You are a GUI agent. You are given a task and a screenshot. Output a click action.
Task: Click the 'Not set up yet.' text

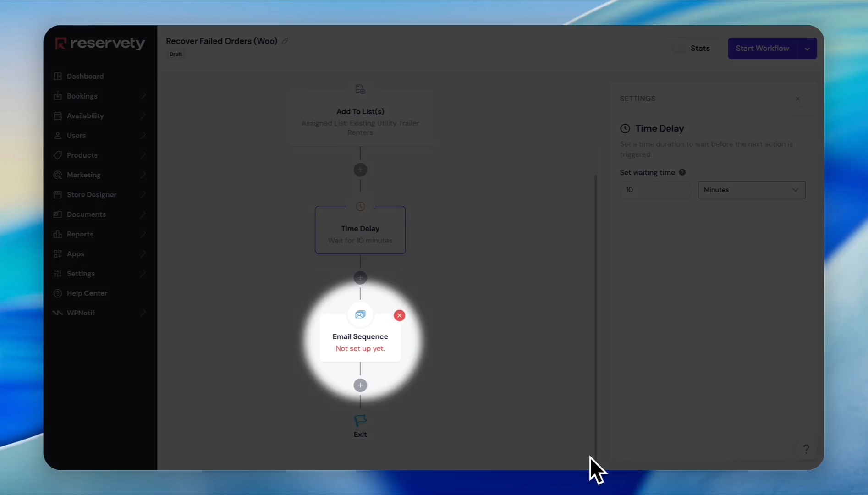[x=360, y=348]
